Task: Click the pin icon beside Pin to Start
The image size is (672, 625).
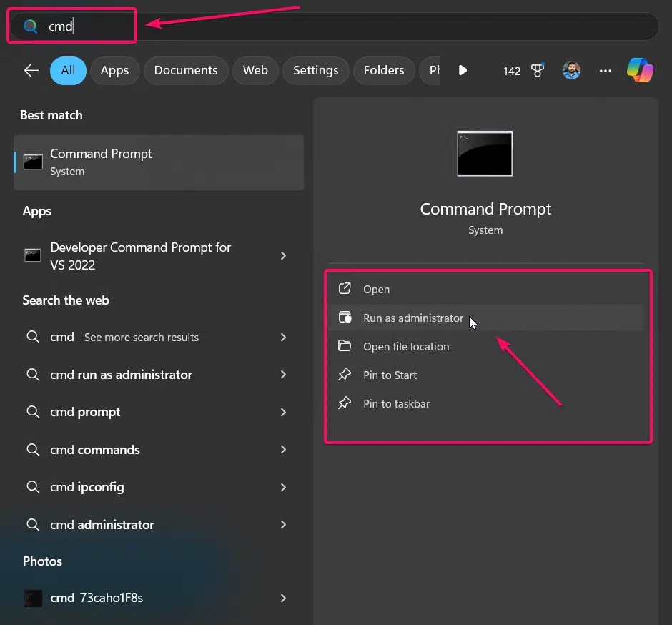Action: click(x=345, y=374)
